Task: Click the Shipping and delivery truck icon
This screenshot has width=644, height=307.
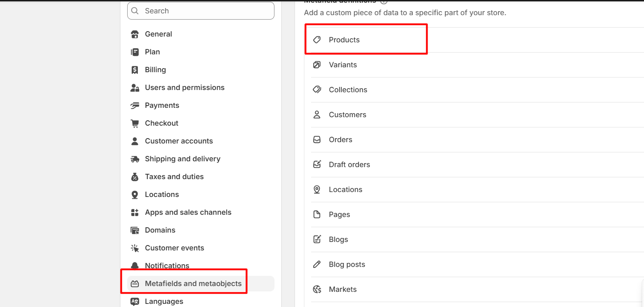Action: click(135, 159)
